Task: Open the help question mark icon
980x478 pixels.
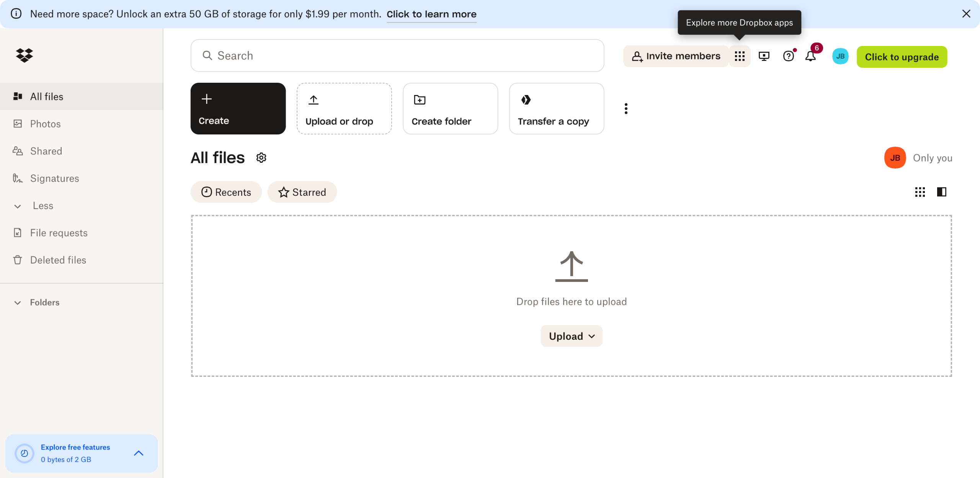Action: click(x=788, y=56)
